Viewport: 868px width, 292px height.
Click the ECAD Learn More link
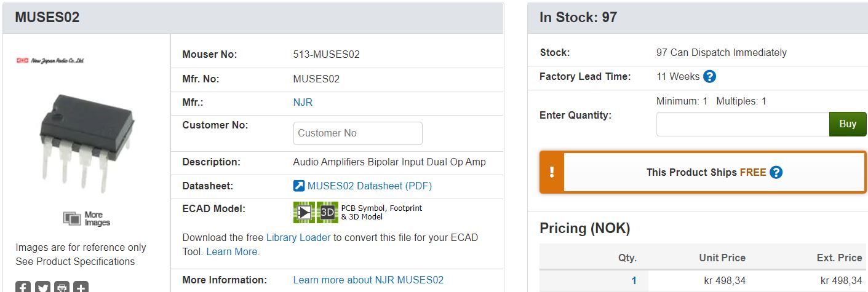(233, 251)
